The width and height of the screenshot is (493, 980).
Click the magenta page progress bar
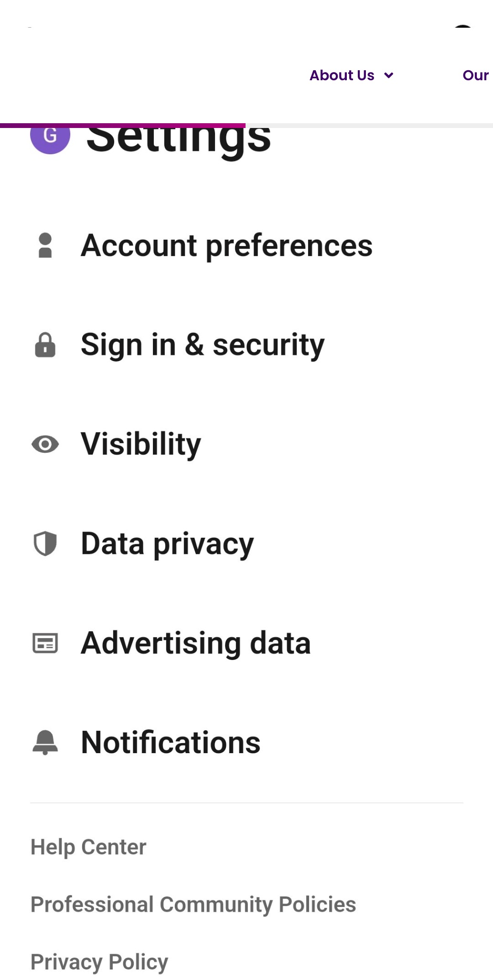[123, 126]
